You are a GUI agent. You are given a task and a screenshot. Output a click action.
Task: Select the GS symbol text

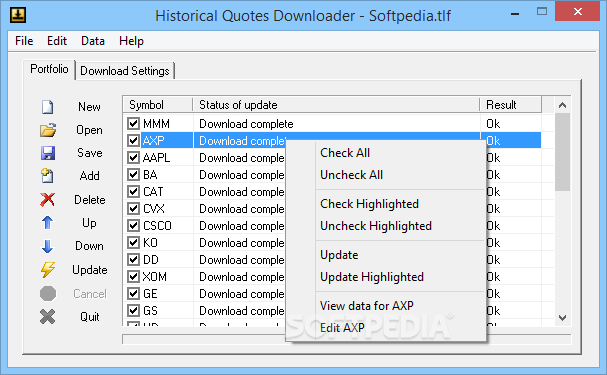click(150, 311)
